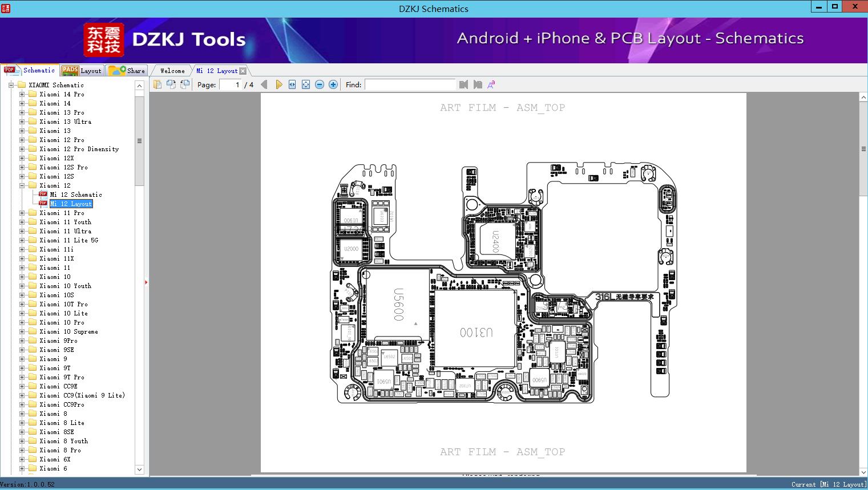Click the DZKJ red logo in the banner
Image resolution: width=868 pixels, height=490 pixels.
tap(103, 40)
